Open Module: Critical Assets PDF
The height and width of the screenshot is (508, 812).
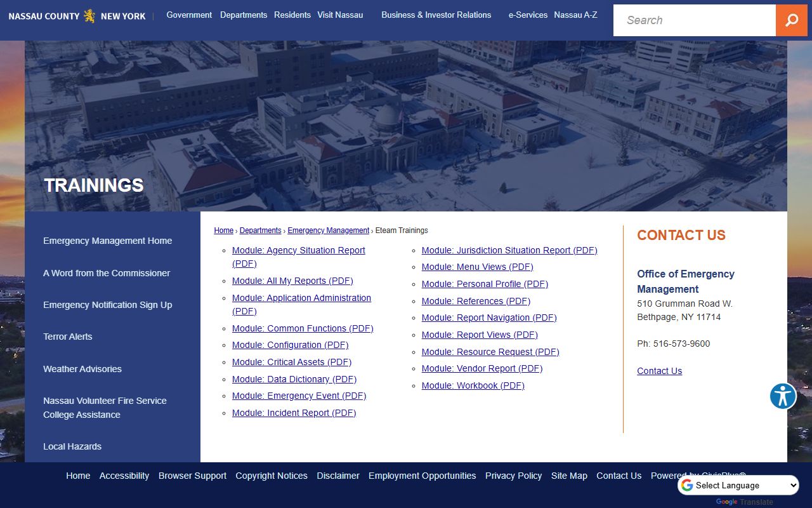tap(291, 362)
